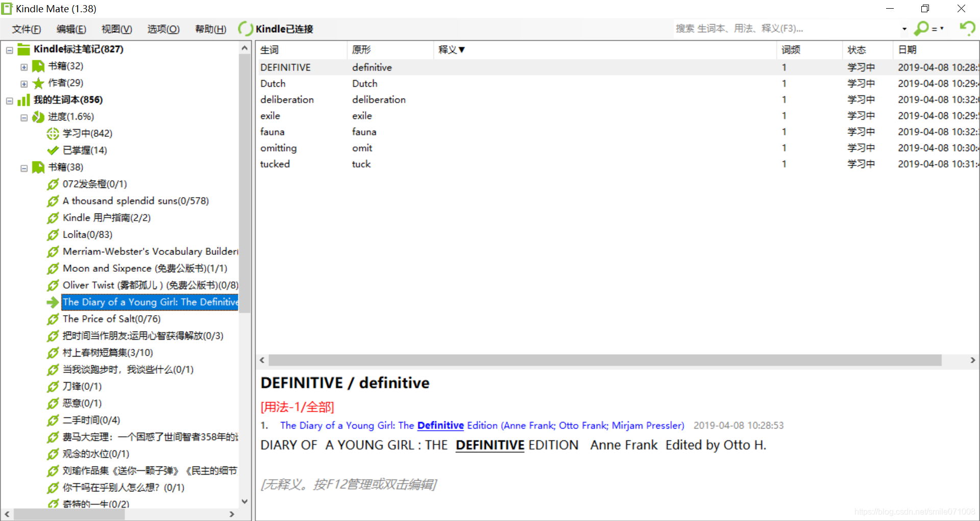Screen dimensions: 980x521
Task: Click the leaf icon beside 恶意(0/1)
Action: (x=53, y=403)
